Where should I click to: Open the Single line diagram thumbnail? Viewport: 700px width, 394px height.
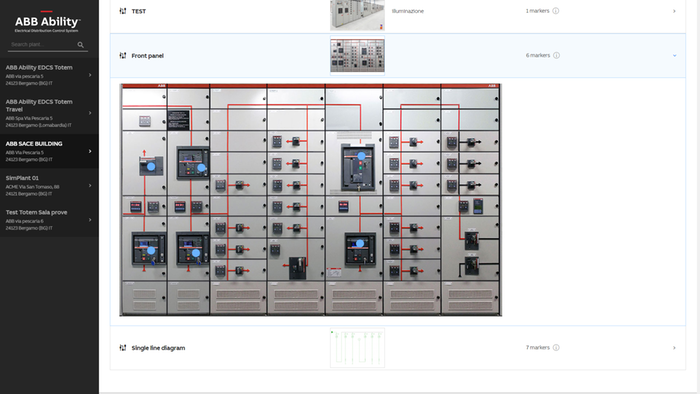click(357, 348)
